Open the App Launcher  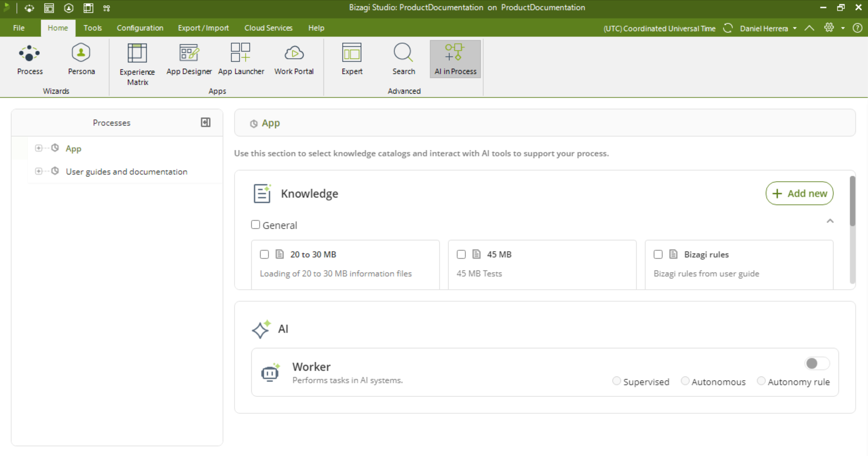click(x=241, y=60)
